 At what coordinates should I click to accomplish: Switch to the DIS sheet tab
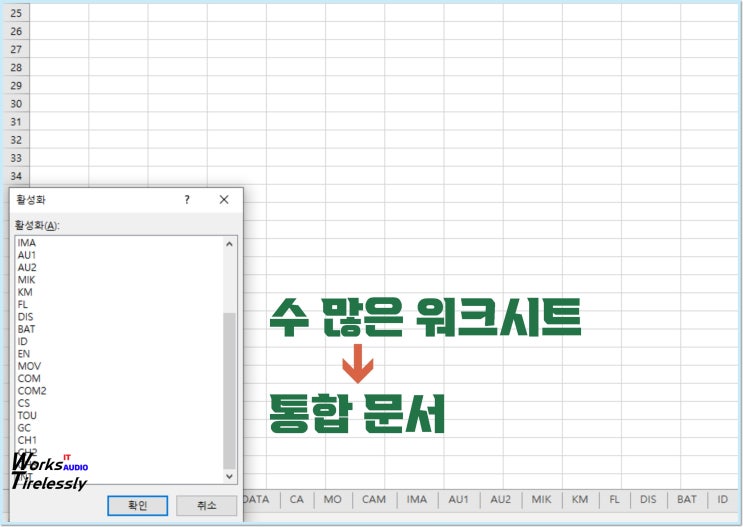pos(648,500)
